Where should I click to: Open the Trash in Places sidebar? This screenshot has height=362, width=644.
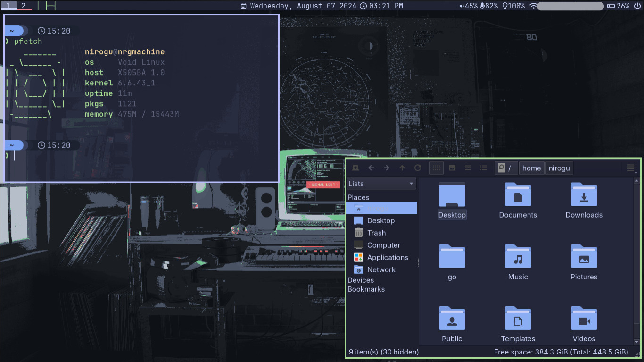tap(376, 233)
